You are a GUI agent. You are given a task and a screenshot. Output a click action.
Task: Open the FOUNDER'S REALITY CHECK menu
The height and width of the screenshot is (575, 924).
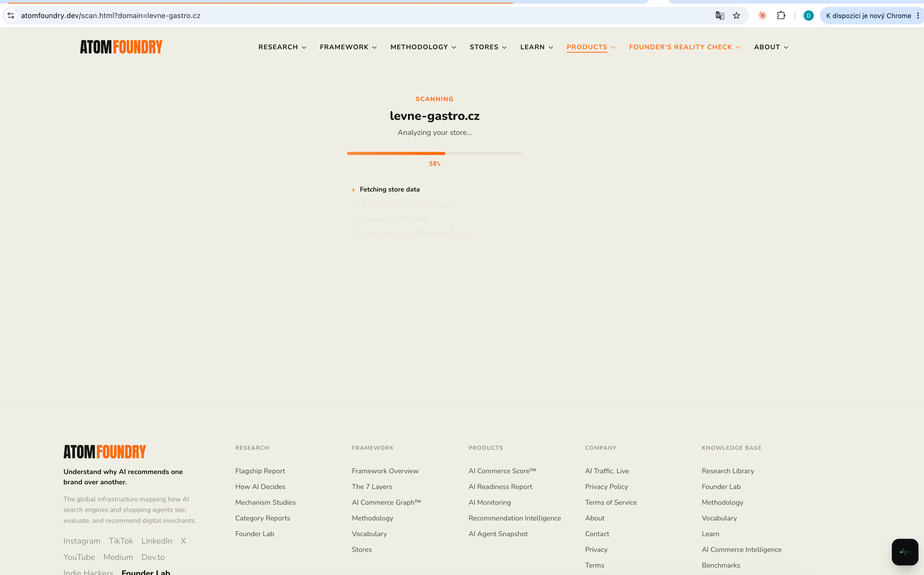pyautogui.click(x=680, y=47)
